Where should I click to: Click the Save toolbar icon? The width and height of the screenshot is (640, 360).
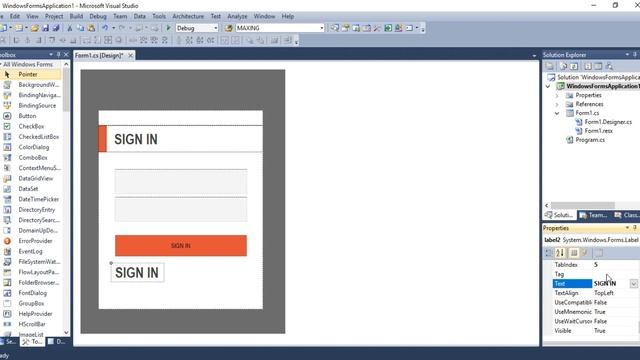pyautogui.click(x=45, y=28)
